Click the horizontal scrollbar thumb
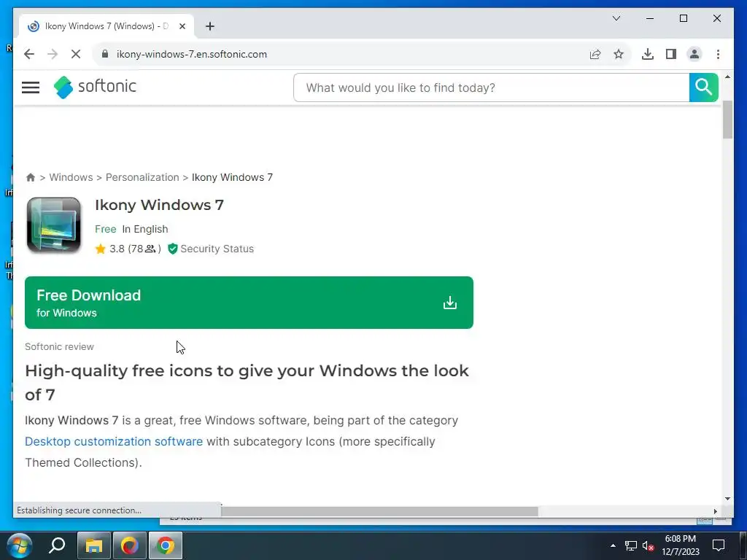Image resolution: width=747 pixels, height=560 pixels. 379,511
